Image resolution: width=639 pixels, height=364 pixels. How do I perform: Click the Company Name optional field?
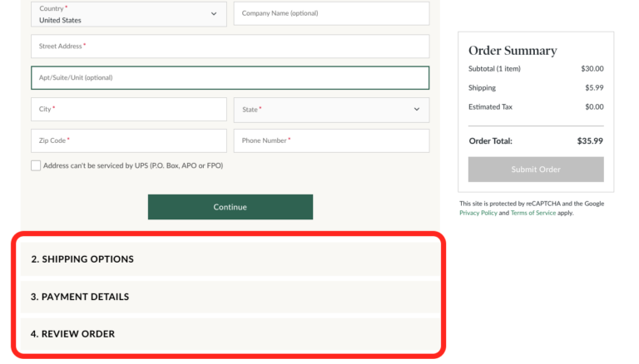[331, 13]
